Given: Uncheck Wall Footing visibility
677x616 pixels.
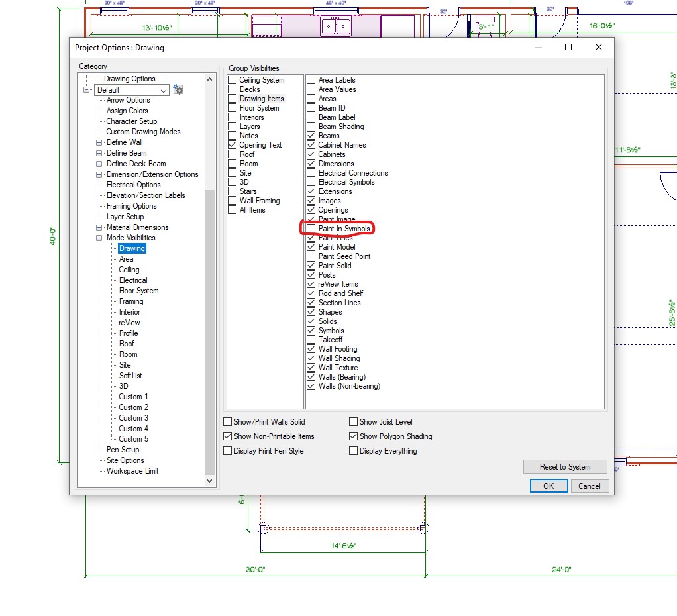Looking at the screenshot, I should [x=311, y=348].
